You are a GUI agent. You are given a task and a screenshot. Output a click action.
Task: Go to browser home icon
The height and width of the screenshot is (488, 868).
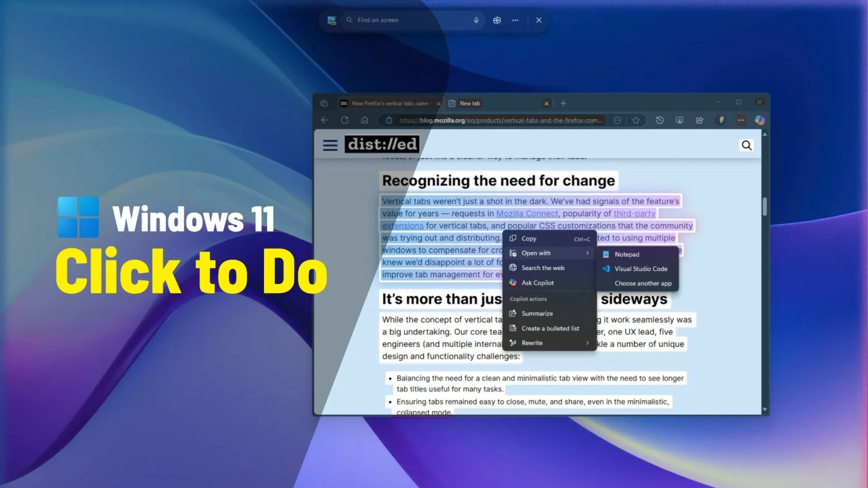pyautogui.click(x=364, y=120)
